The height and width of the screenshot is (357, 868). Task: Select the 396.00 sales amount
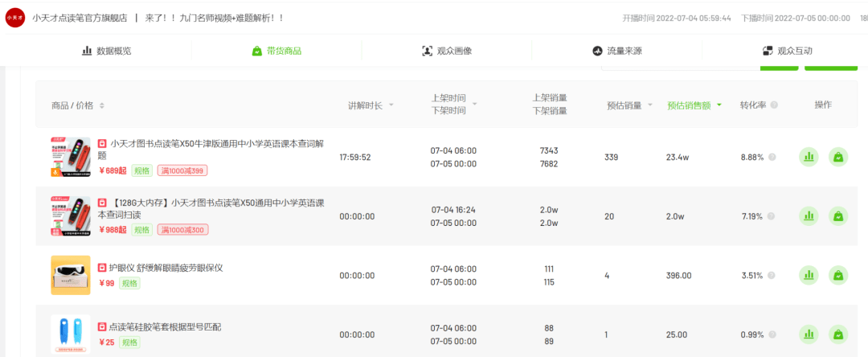(679, 276)
